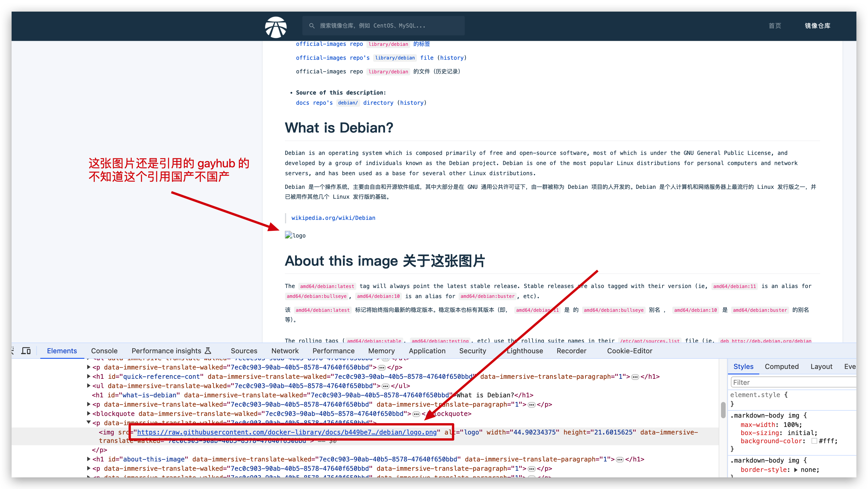Click the DOM tree vertical scrollbar thumb
This screenshot has height=489, width=868.
pos(723,410)
